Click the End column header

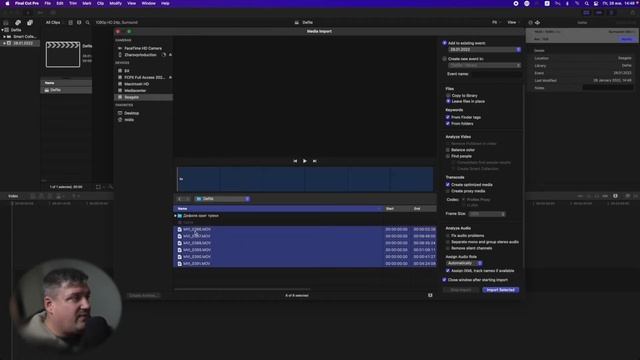pos(423,209)
